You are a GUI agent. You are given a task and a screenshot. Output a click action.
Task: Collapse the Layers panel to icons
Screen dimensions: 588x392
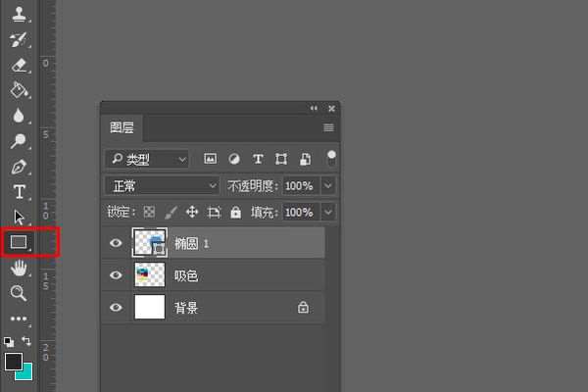(314, 109)
